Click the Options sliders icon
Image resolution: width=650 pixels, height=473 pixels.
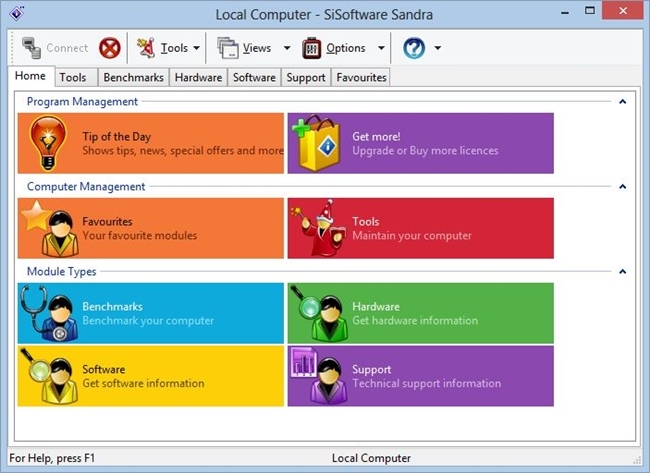coord(312,48)
